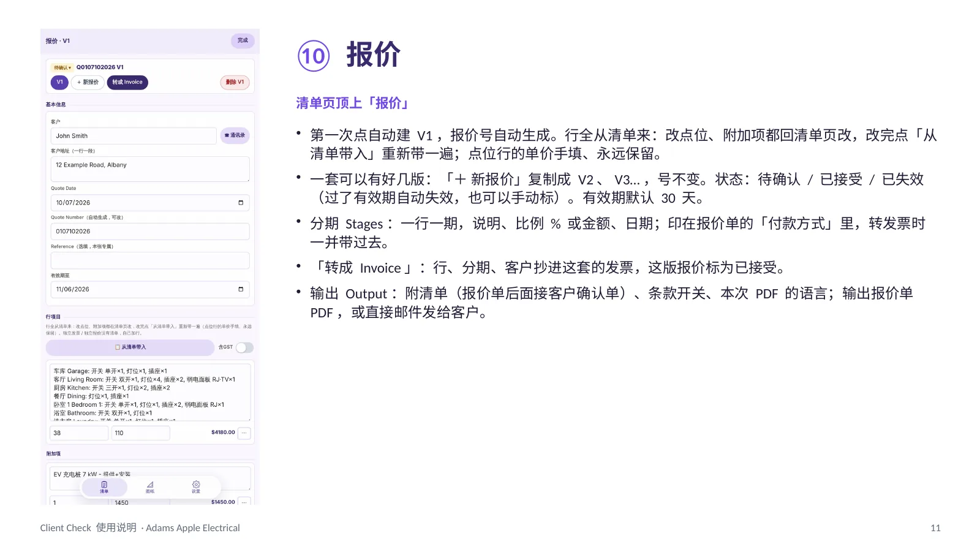Screen dimensions: 980x552
Task: Open the 清单 list tab icon
Action: [x=104, y=485]
